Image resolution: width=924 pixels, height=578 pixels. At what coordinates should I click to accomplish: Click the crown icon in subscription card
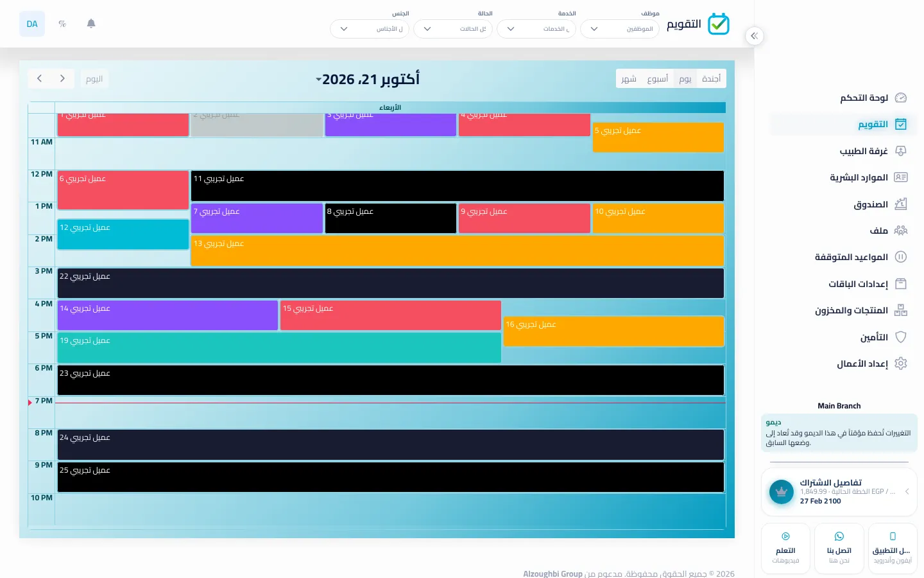782,493
